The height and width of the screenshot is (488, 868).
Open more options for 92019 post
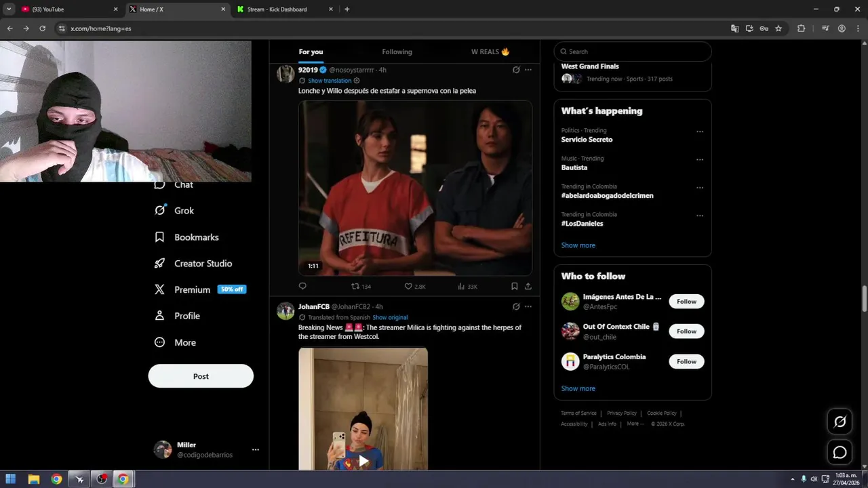[x=528, y=70]
